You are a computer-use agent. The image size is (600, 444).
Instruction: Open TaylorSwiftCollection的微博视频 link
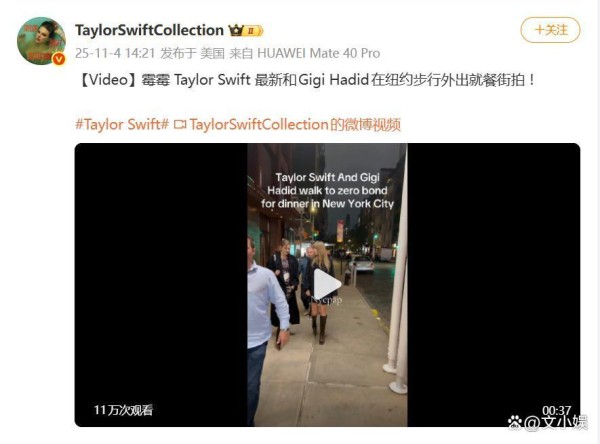pos(295,124)
